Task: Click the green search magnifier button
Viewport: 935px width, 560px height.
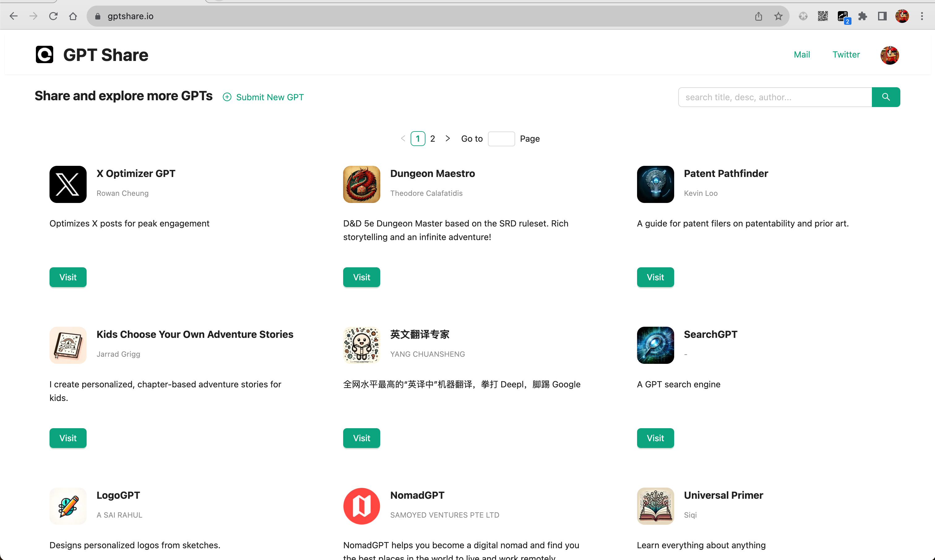Action: click(x=885, y=97)
